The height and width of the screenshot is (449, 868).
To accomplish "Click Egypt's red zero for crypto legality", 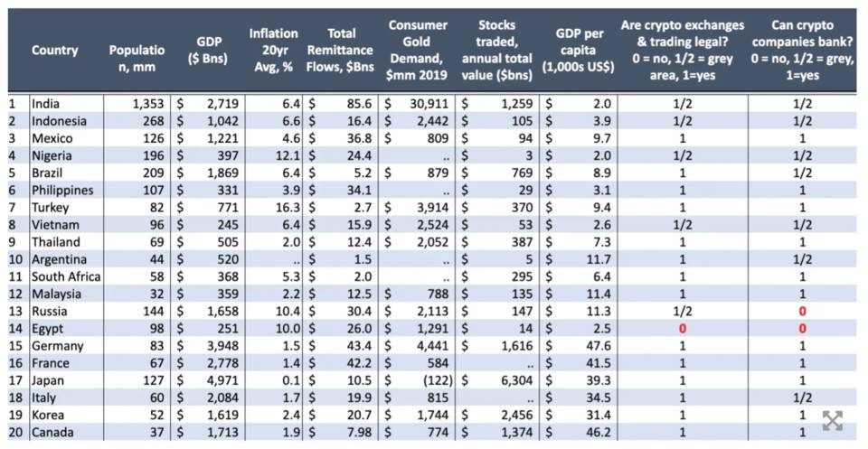I will [683, 329].
